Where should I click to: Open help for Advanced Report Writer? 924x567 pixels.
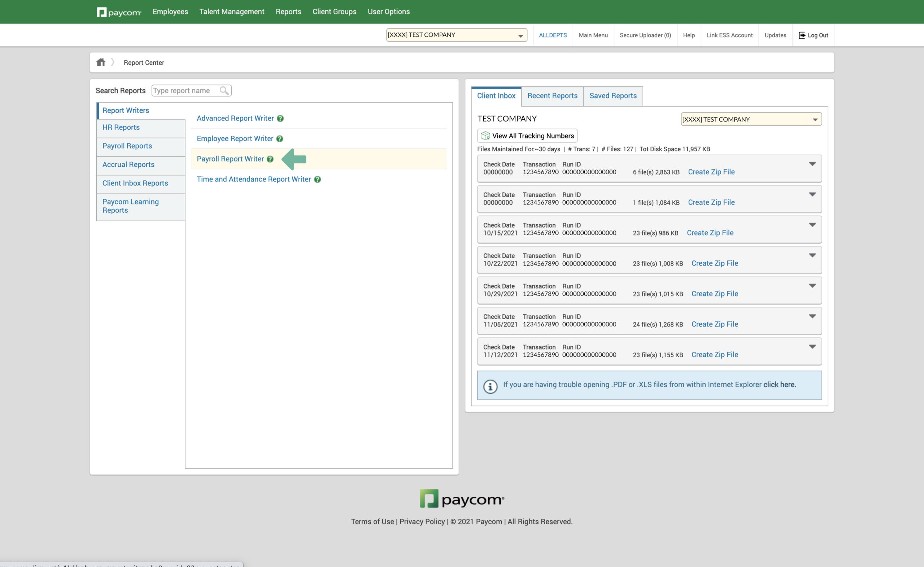[280, 119]
